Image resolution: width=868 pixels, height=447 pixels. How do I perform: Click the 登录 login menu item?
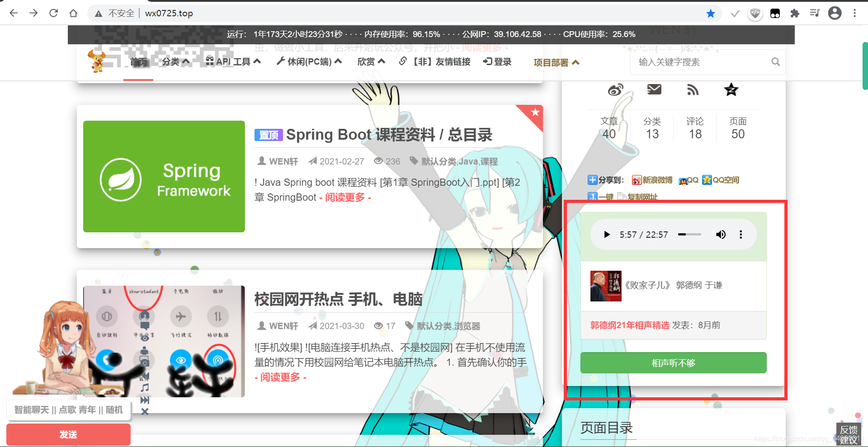[x=497, y=61]
